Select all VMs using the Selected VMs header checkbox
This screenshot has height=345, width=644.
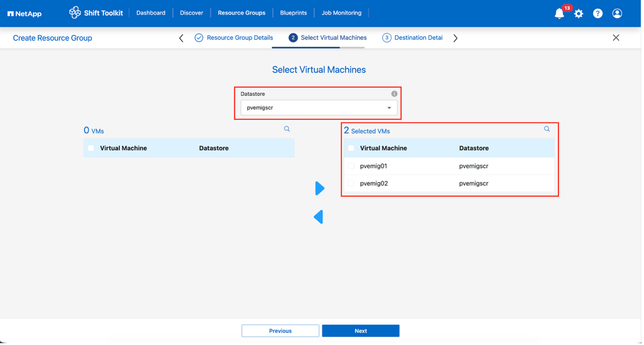[x=350, y=147]
